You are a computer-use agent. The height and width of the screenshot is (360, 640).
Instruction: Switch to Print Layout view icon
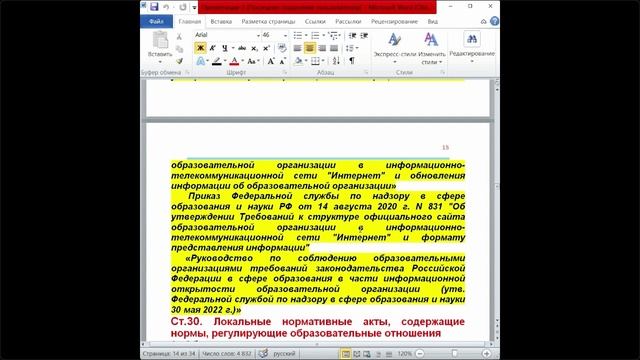click(346, 354)
